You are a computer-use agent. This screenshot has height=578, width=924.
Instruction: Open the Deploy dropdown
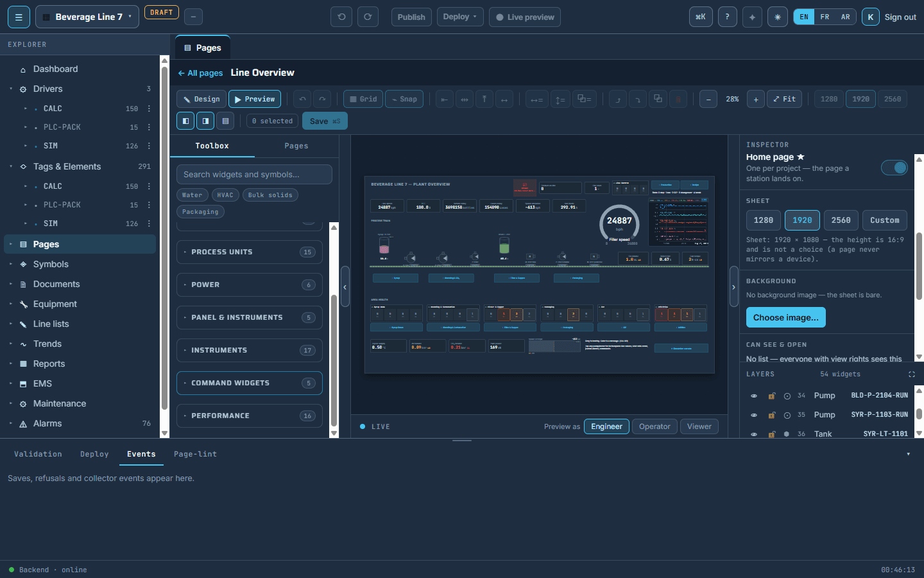coord(460,17)
